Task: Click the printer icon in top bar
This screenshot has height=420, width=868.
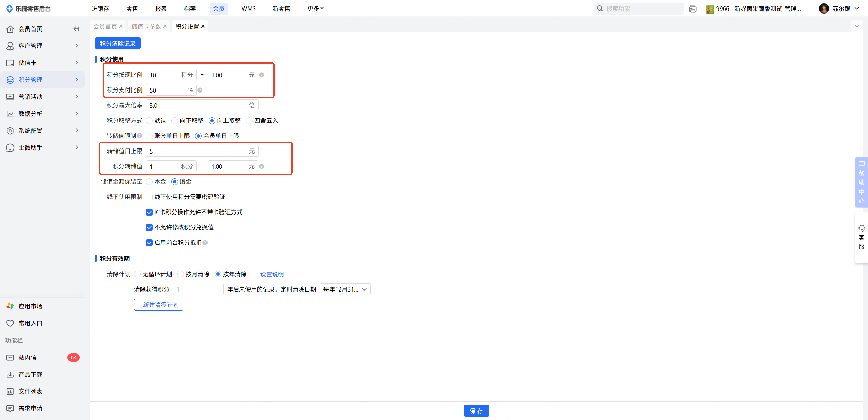Action: point(693,9)
